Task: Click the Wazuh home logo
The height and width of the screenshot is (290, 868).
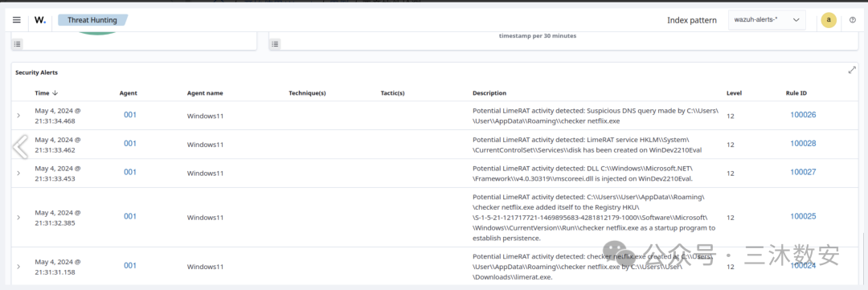Action: [x=40, y=20]
